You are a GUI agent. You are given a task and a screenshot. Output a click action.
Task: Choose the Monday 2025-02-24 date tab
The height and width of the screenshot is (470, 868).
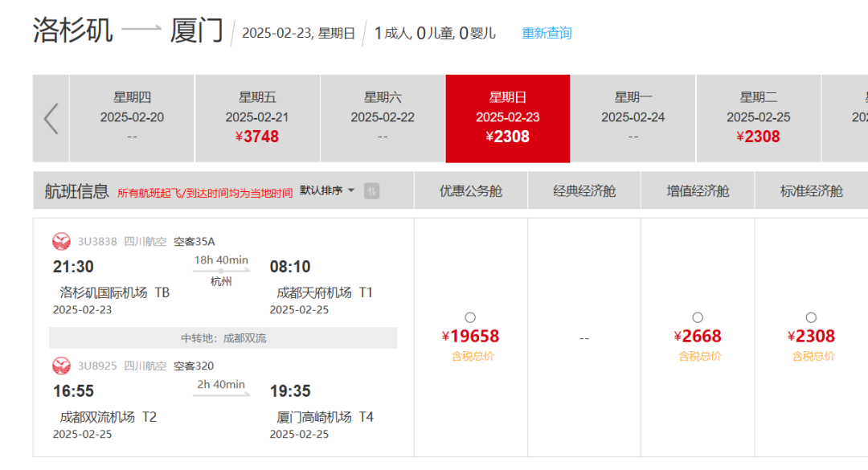633,118
